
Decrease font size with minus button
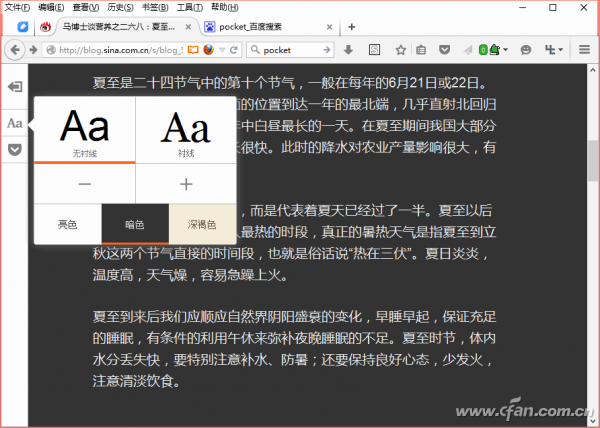click(85, 184)
